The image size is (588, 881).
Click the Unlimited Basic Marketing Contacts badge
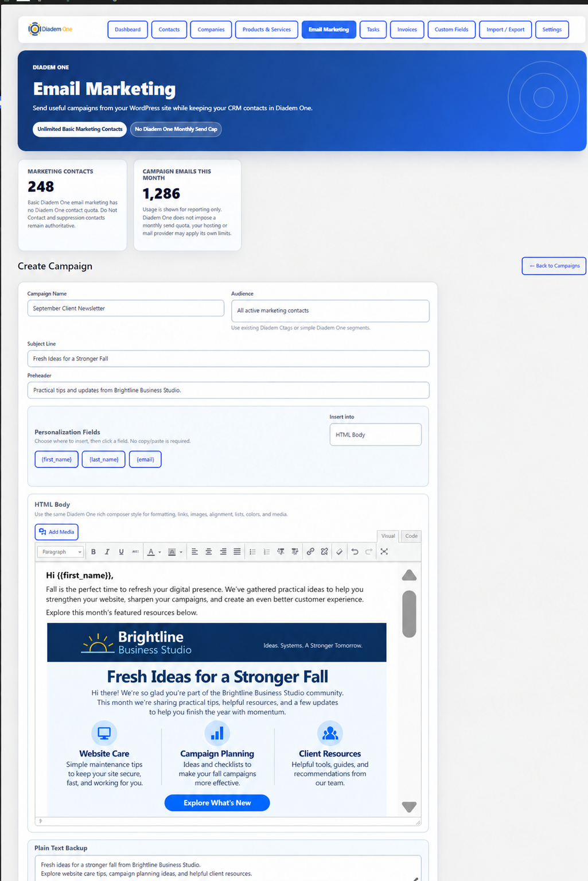[80, 129]
